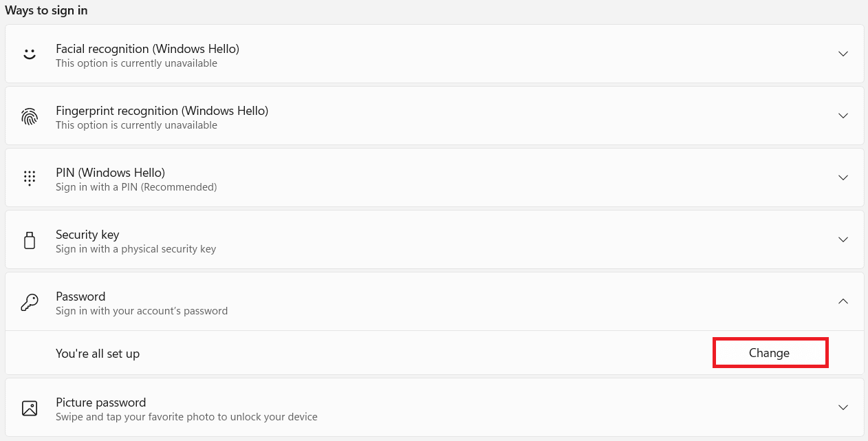Screen dimensions: 868x441
Task: Click the Security key USB icon
Action: [30, 240]
